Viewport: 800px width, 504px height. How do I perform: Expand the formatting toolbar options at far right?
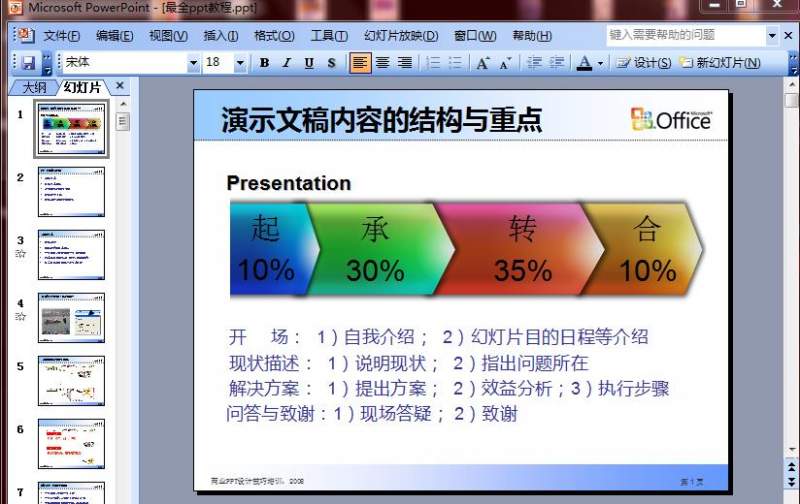793,63
